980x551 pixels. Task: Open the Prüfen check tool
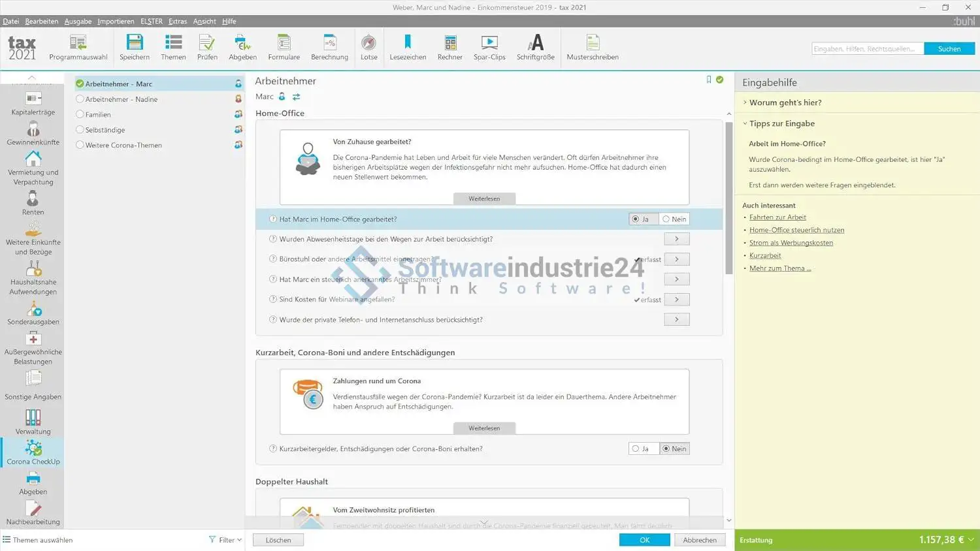(207, 43)
